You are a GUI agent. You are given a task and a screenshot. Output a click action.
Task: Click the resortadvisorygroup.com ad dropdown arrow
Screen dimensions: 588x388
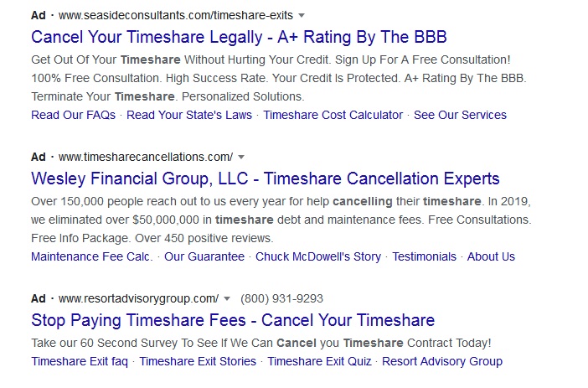[226, 298]
